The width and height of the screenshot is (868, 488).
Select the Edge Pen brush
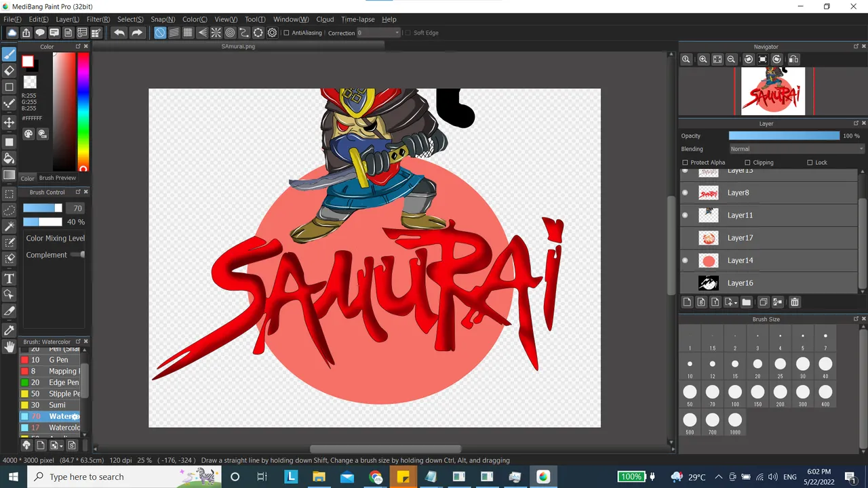(x=50, y=382)
